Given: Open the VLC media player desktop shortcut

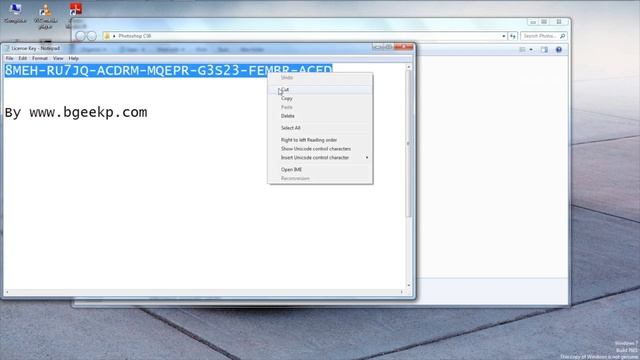Looking at the screenshot, I should coord(45,16).
